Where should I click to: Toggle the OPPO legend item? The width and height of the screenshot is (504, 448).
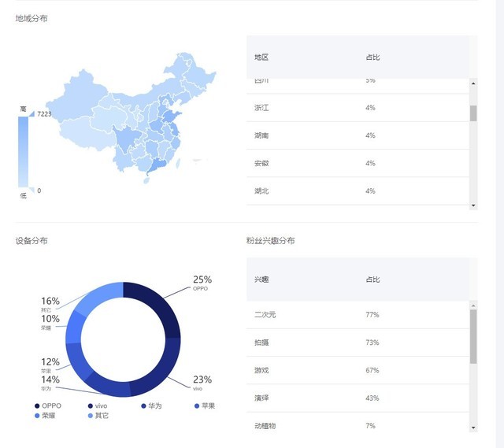[37, 405]
